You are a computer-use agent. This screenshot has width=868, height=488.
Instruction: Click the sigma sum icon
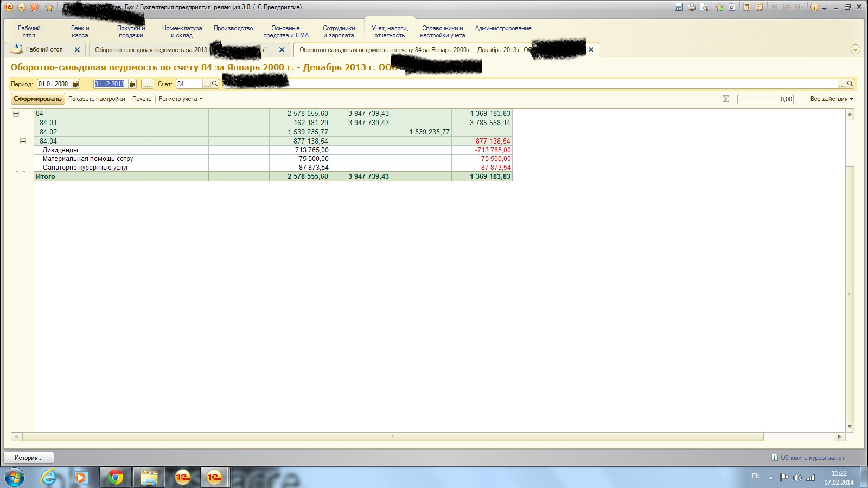tap(726, 99)
